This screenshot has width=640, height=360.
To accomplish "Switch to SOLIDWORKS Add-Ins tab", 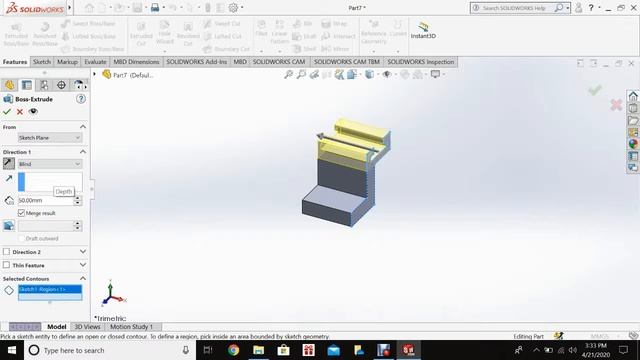I will pos(196,62).
